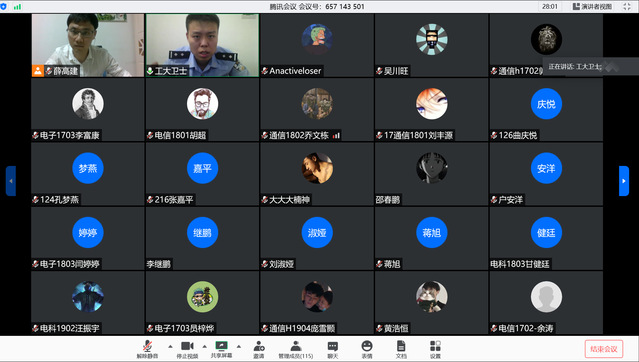Select the video tile of 薛高建

click(88, 45)
